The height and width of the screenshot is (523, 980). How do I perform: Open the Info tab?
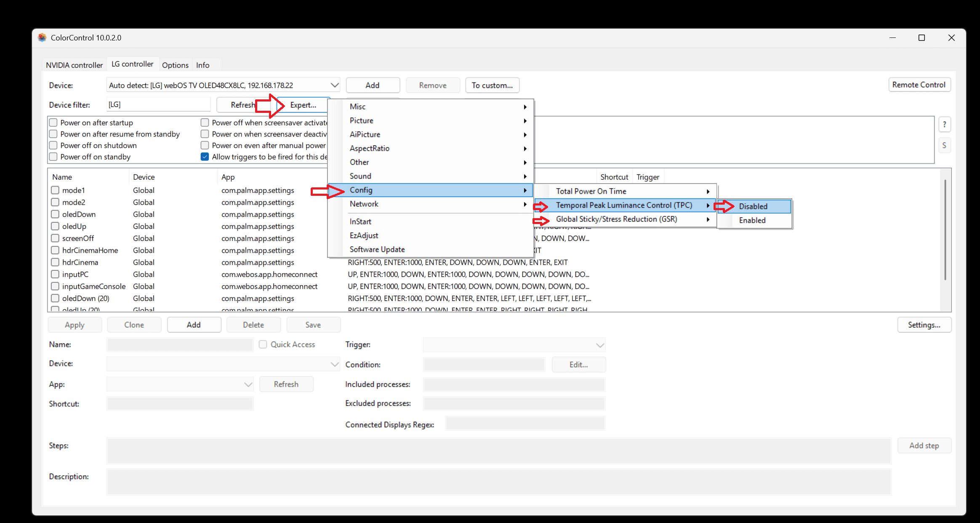[202, 65]
